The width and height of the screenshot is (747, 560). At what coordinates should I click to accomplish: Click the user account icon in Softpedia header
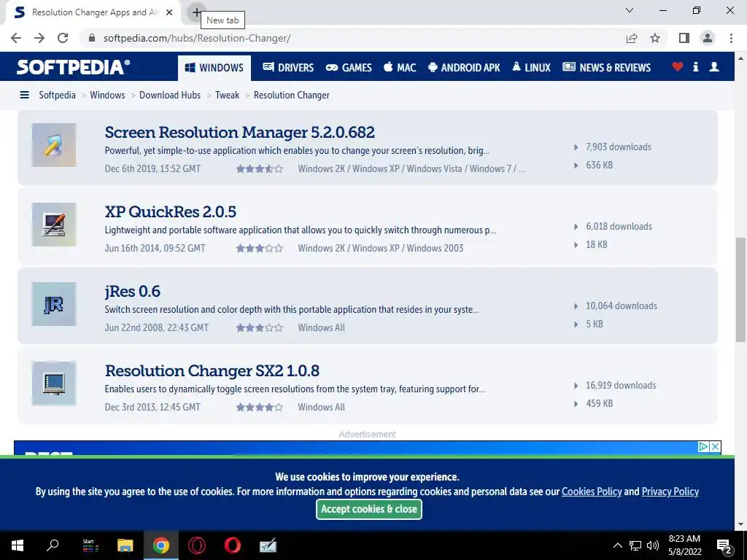pyautogui.click(x=714, y=67)
